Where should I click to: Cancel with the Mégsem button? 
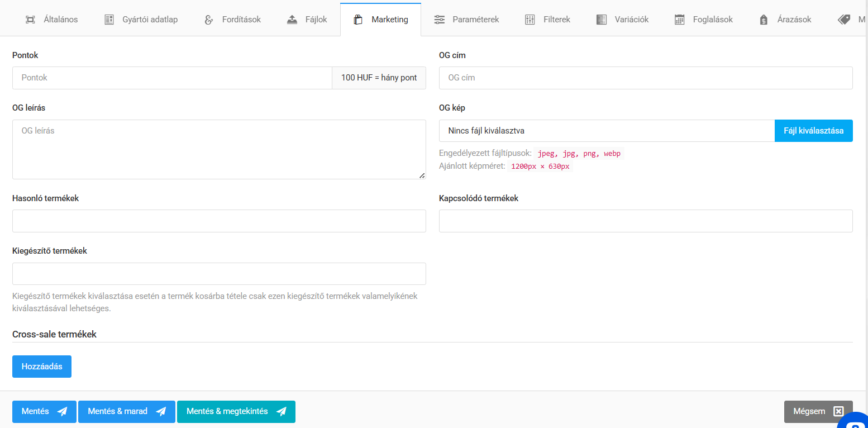tap(818, 412)
